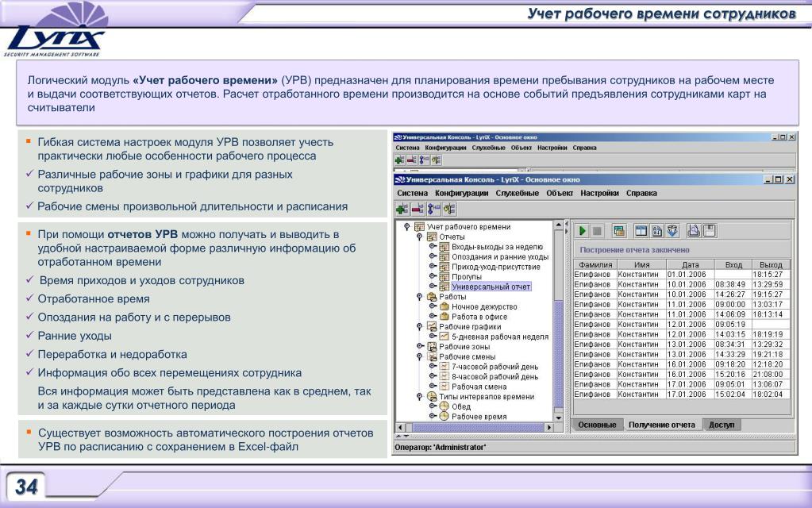This screenshot has height=508, width=812.
Task: Collapse the Рабочие смены node tree handle
Action: pyautogui.click(x=419, y=357)
